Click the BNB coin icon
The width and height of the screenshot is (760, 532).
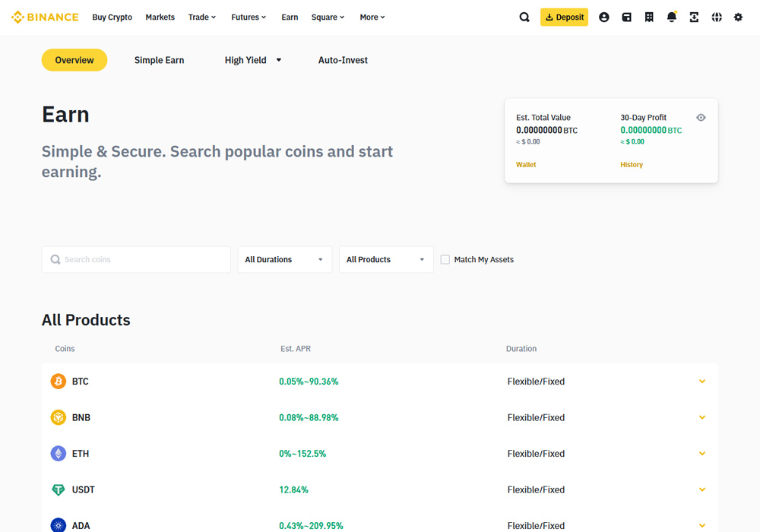point(59,417)
